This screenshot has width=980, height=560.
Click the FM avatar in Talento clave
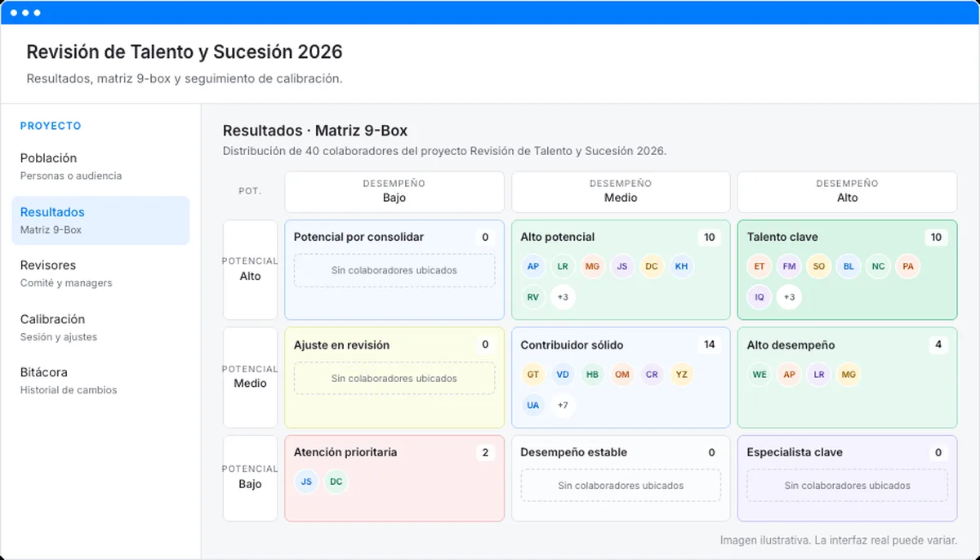(789, 266)
